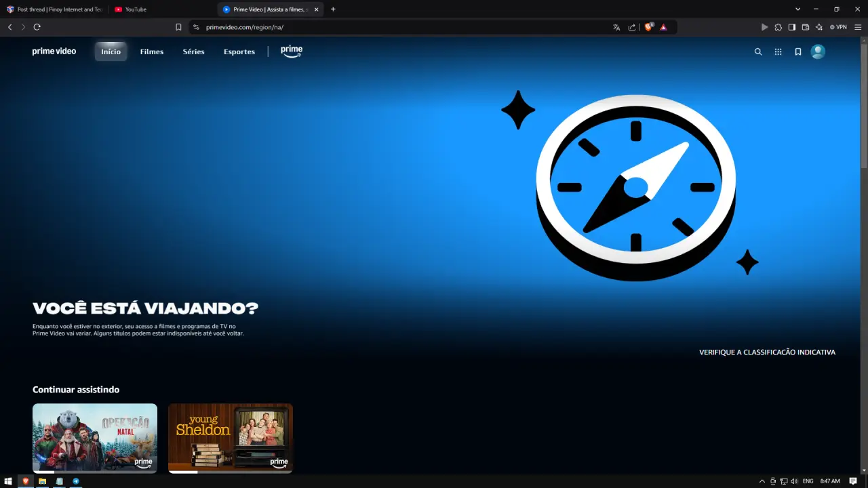Click the Amazon prime smile logo
868x488 pixels.
[x=292, y=52]
